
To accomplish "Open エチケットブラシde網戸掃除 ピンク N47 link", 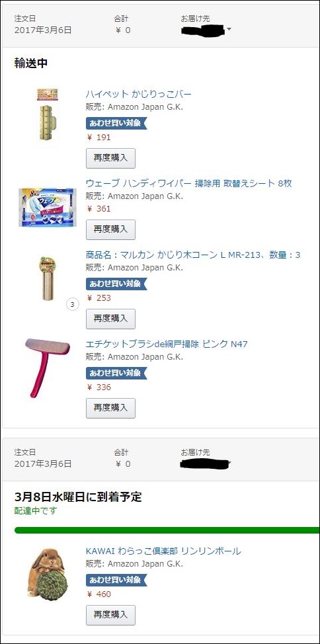I will 167,344.
